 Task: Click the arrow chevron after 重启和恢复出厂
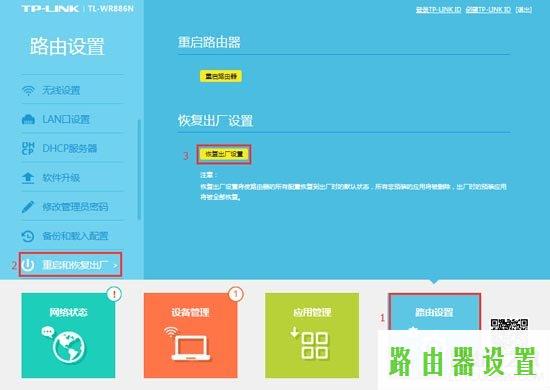click(115, 265)
